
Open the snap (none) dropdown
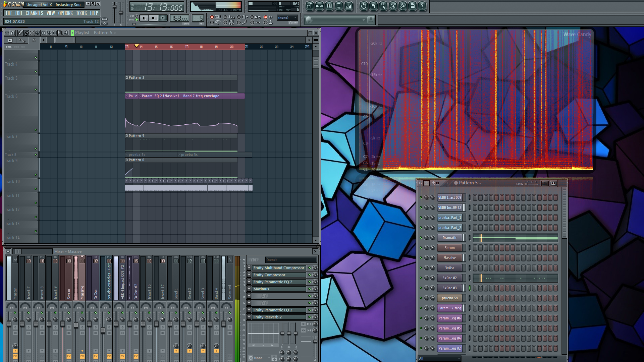(287, 18)
